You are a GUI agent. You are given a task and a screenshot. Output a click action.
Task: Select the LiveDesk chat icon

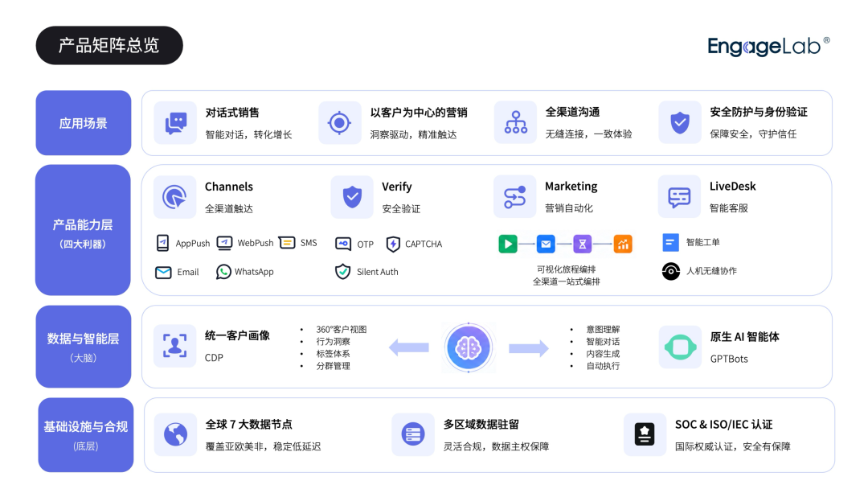click(679, 196)
